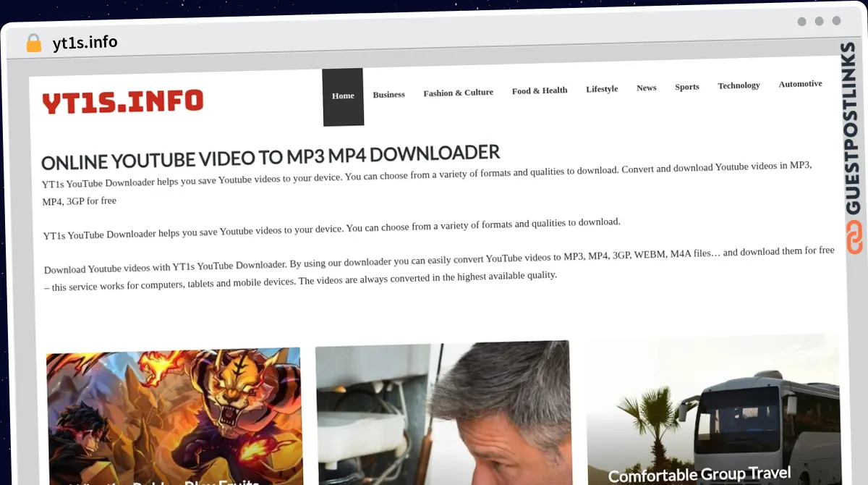
Task: Click the Comfortable Group Travel title
Action: [699, 475]
